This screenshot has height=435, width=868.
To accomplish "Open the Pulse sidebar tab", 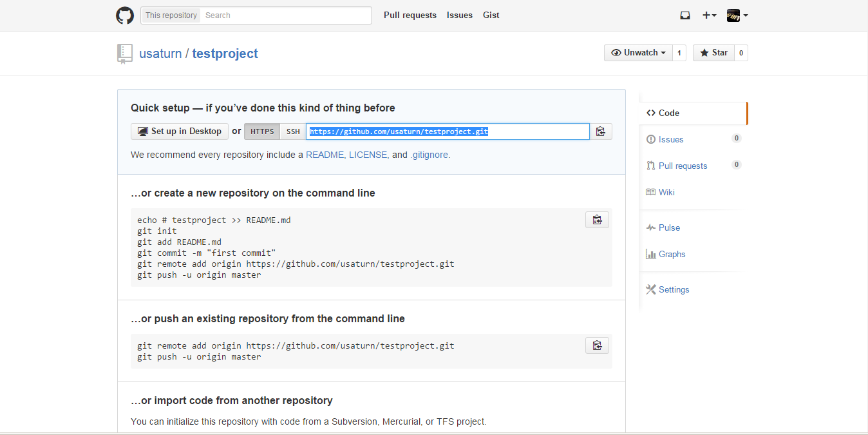I will (693, 227).
